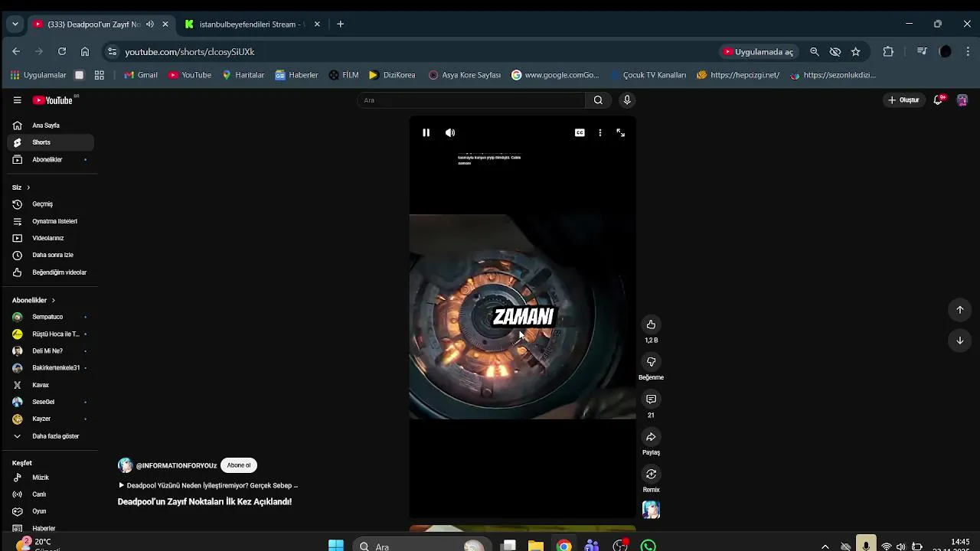Mute the Shorts video volume
Screen dimensions: 980x551
[450, 132]
